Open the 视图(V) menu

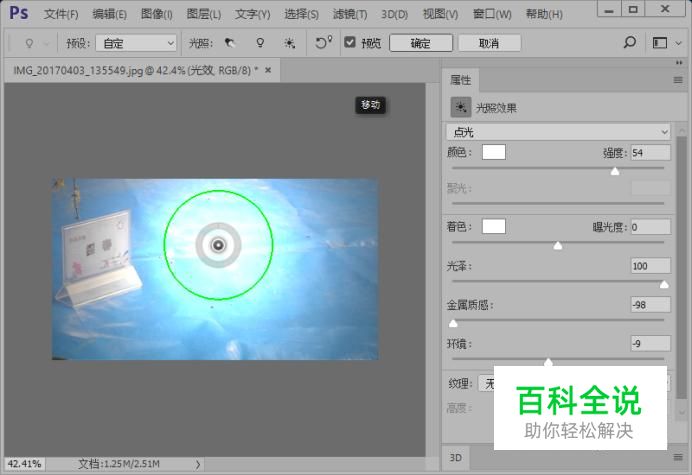click(x=440, y=14)
